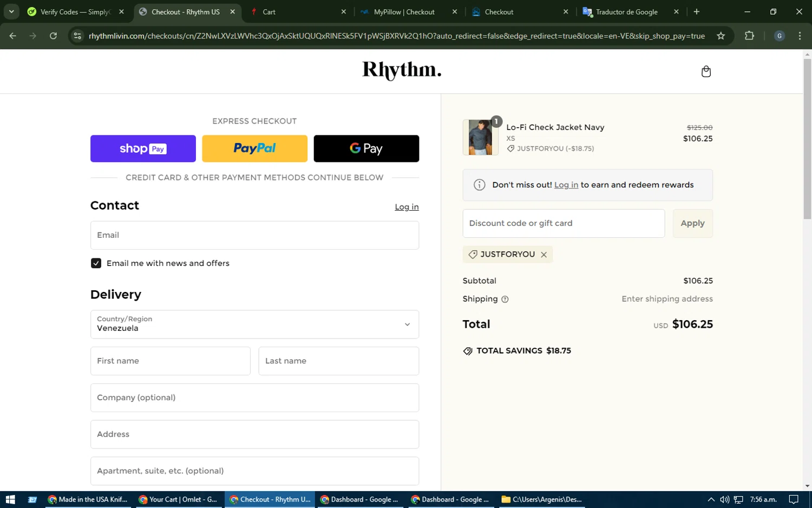This screenshot has width=812, height=508.
Task: Open the Made in the USA Knif taskbar window
Action: click(x=88, y=499)
